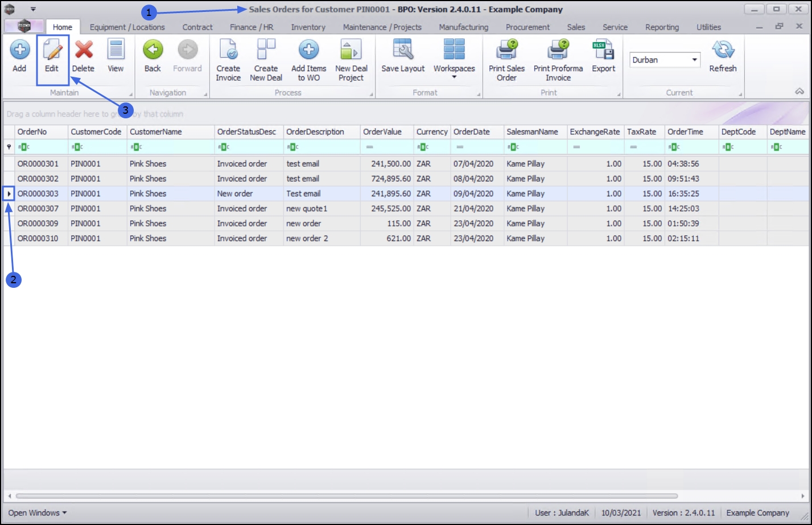This screenshot has height=525, width=812.
Task: Sort by the OrderStatusDesc column header
Action: click(x=249, y=132)
